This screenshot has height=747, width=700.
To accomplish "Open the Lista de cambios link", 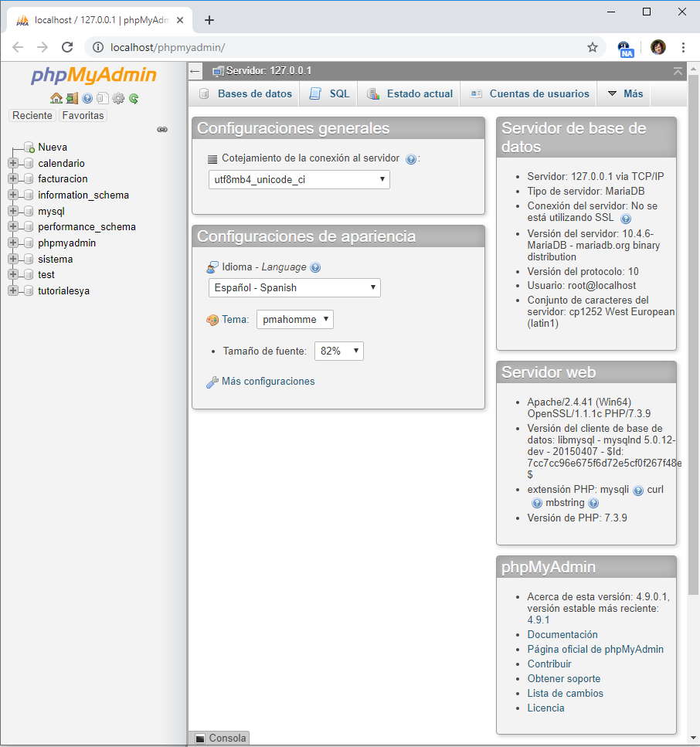I will (565, 694).
